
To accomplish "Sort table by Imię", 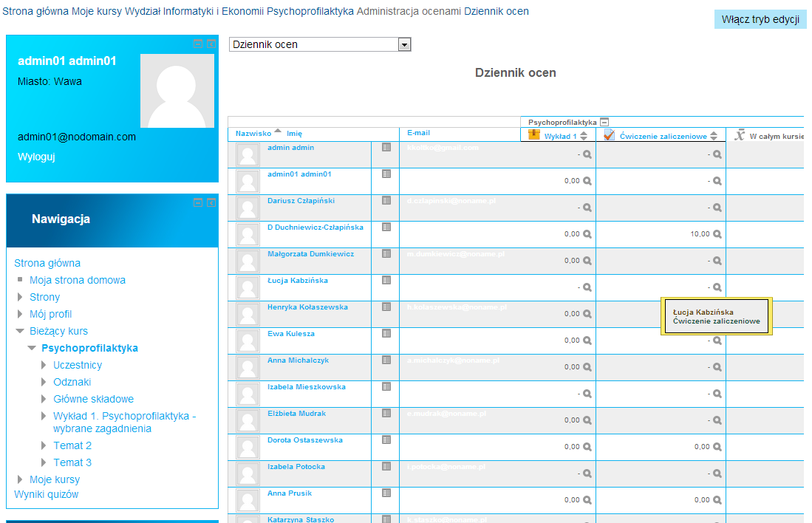I will tap(294, 134).
